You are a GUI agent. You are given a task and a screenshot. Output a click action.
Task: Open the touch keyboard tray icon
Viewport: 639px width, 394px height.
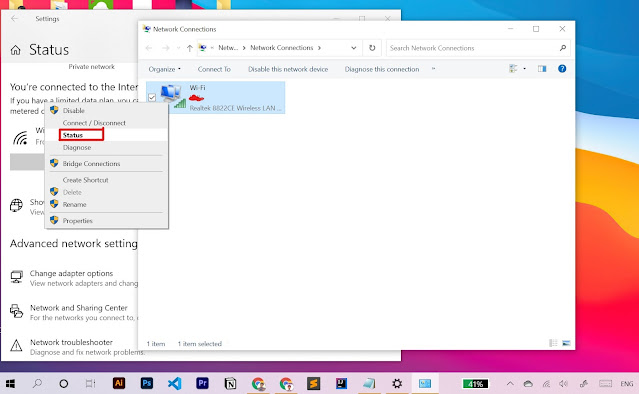[x=606, y=384]
